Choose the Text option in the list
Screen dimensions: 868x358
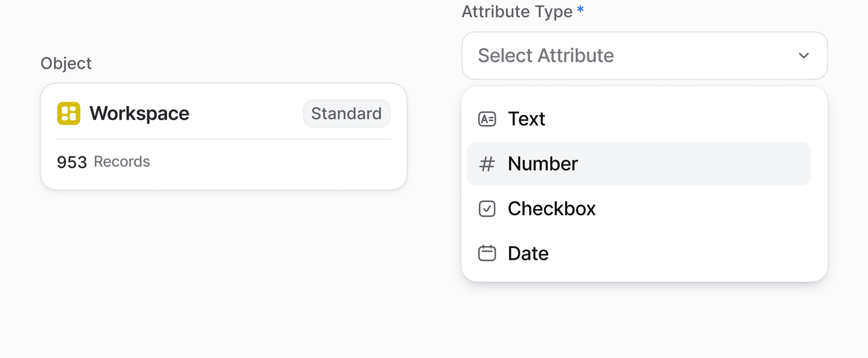tap(526, 119)
